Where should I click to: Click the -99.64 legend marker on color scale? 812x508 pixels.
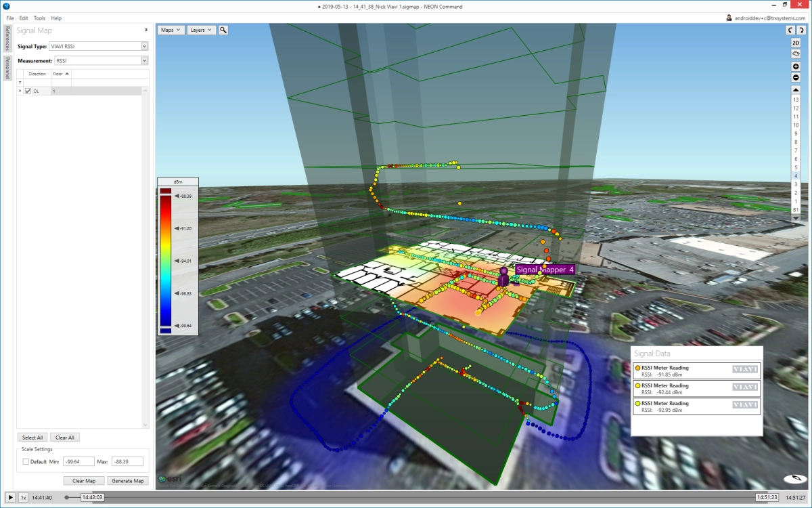pos(183,326)
